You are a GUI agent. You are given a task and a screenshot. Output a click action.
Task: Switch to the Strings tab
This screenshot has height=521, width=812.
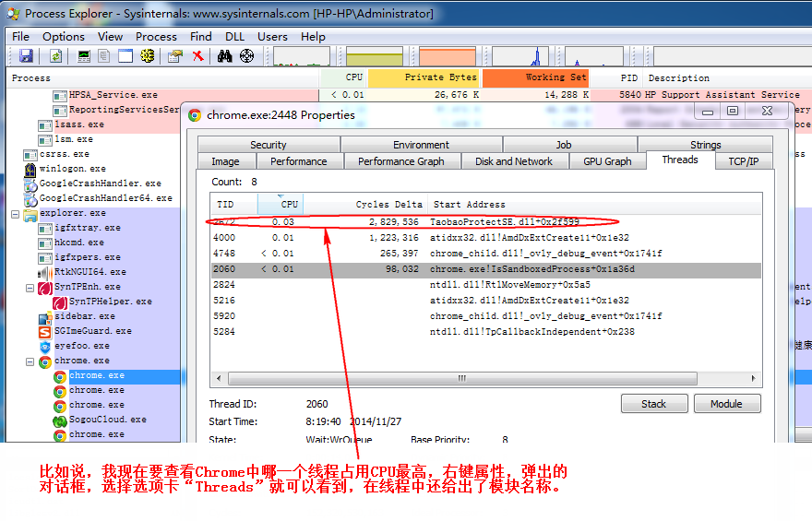point(705,145)
